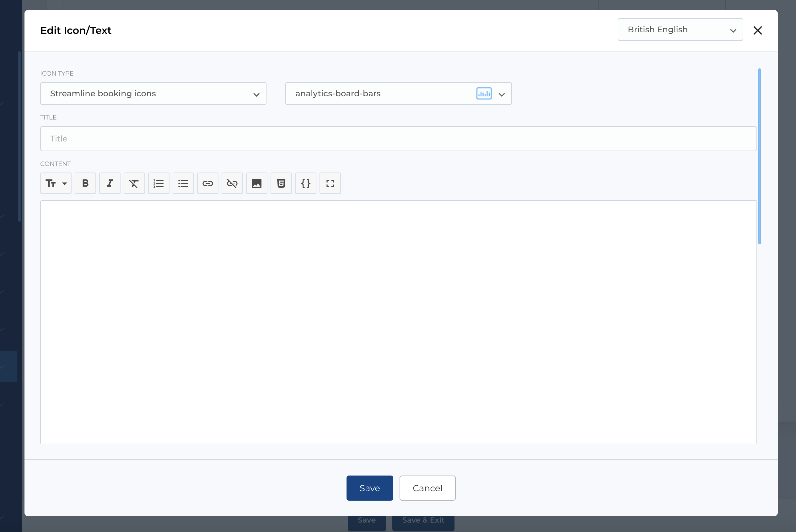Insert a bulleted unordered list

coord(183,183)
